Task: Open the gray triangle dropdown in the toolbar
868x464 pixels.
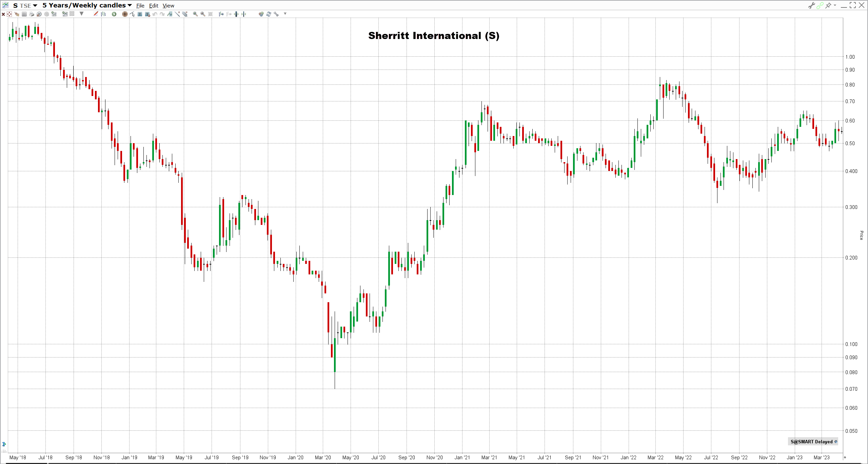Action: pyautogui.click(x=81, y=14)
